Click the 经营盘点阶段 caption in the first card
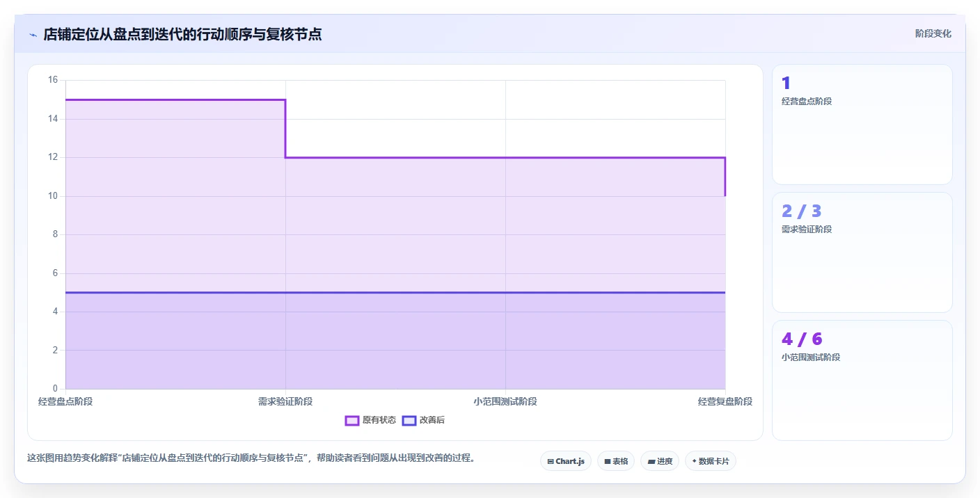Image resolution: width=980 pixels, height=498 pixels. (x=807, y=101)
